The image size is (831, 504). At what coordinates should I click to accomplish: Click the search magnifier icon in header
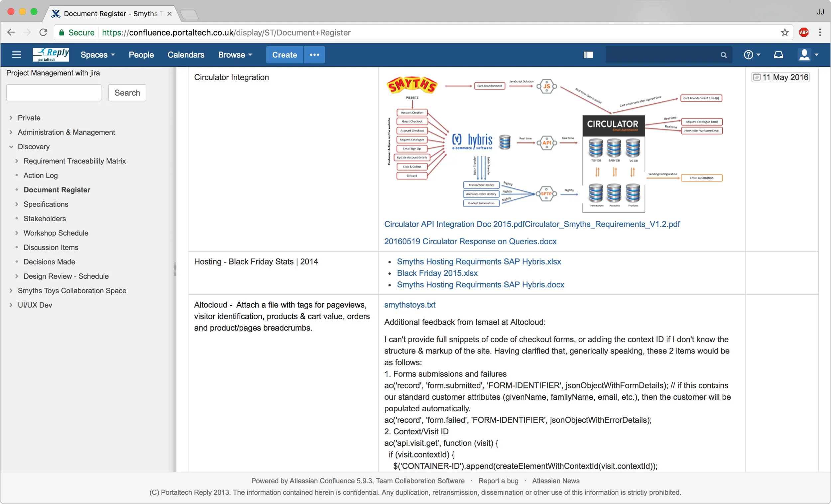point(723,55)
